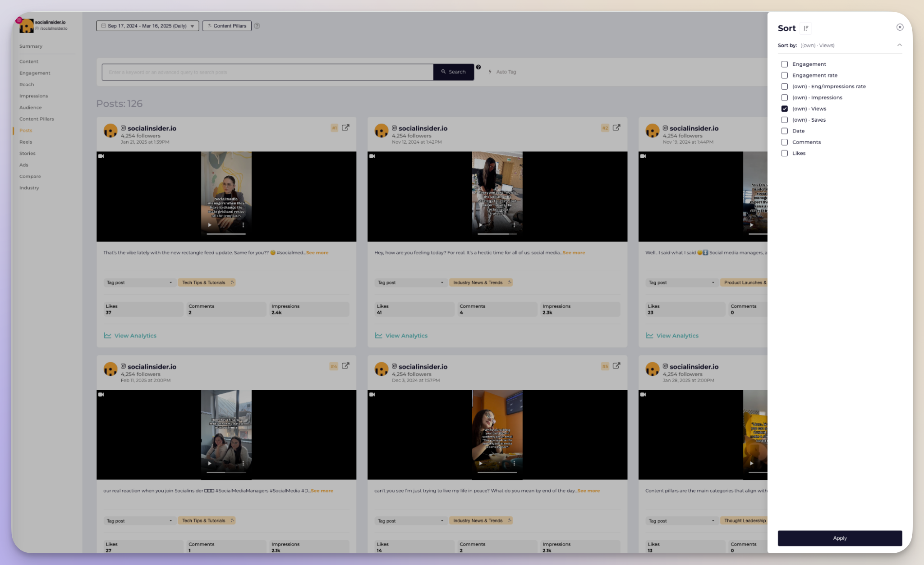View Analytics for Nov 12 post
924x565 pixels.
coord(401,336)
